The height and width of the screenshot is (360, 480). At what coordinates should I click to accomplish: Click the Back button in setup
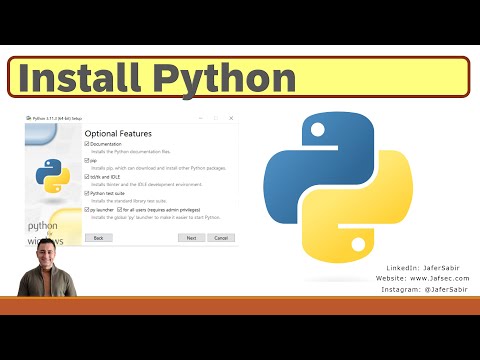pyautogui.click(x=99, y=238)
